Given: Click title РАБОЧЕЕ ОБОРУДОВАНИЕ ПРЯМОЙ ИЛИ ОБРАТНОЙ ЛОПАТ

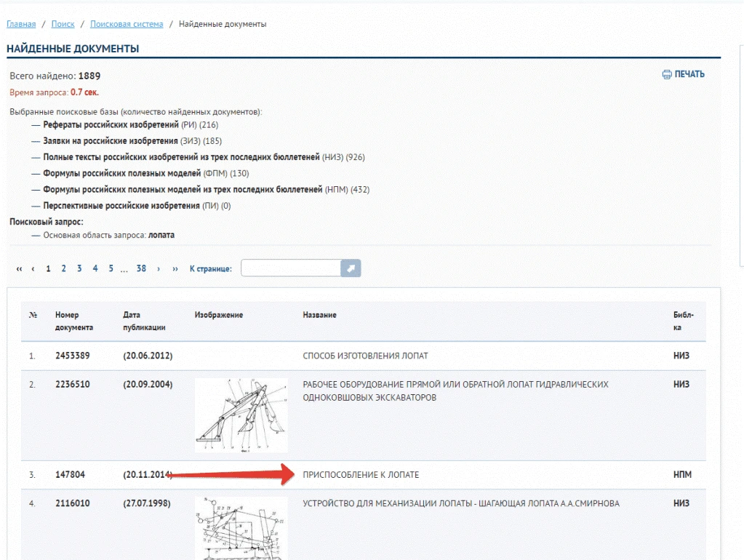Looking at the screenshot, I should click(x=455, y=391).
